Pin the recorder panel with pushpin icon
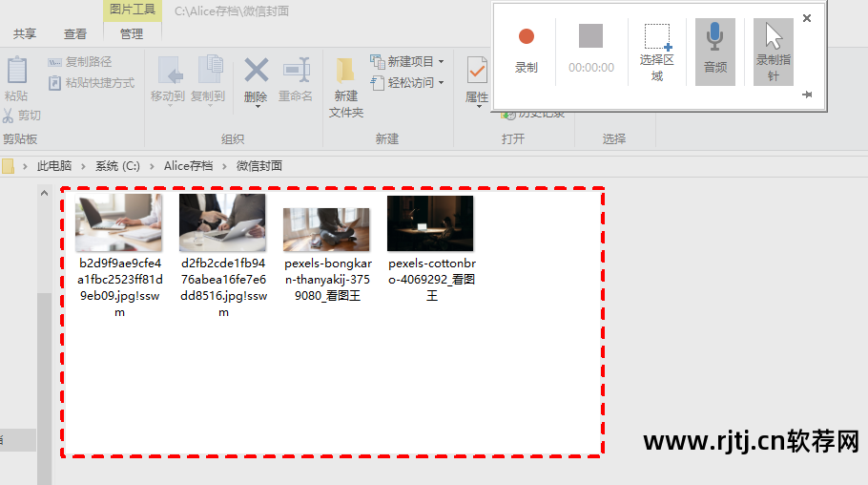Viewport: 868px width, 485px height. tap(807, 95)
